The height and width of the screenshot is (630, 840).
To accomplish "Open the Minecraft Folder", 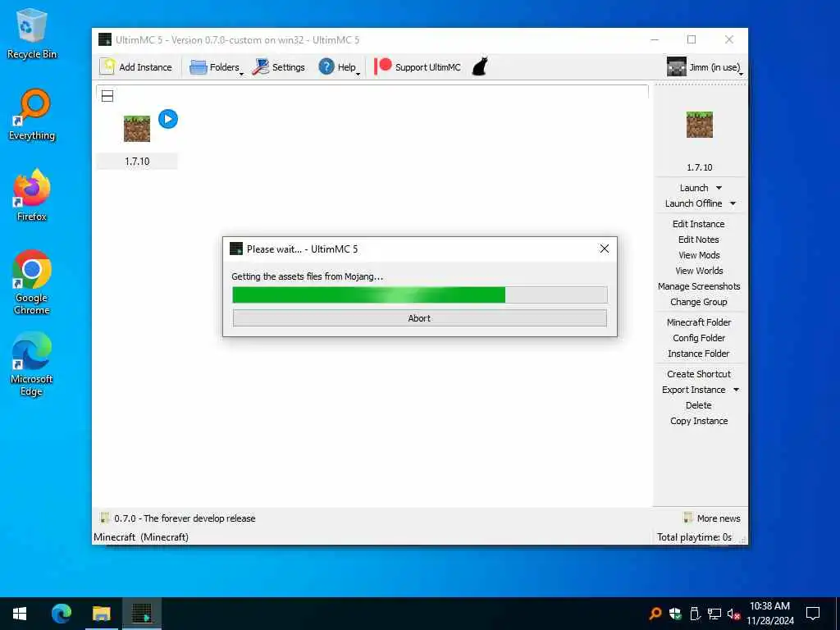I will pos(699,322).
